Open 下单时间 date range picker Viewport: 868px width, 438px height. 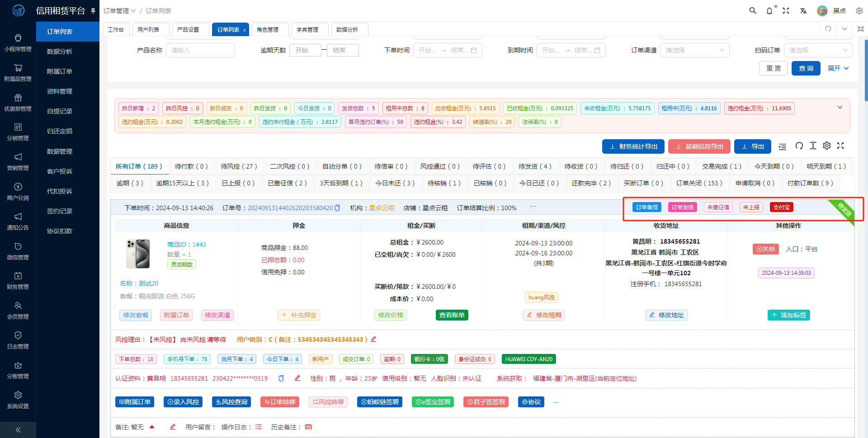pos(448,50)
